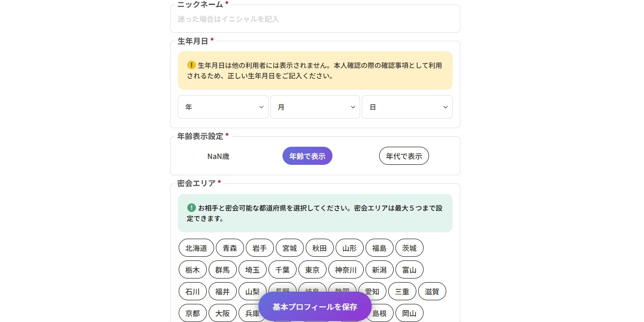The width and height of the screenshot is (644, 322).
Task: Switch to 年代で表示 age range display
Action: click(404, 156)
